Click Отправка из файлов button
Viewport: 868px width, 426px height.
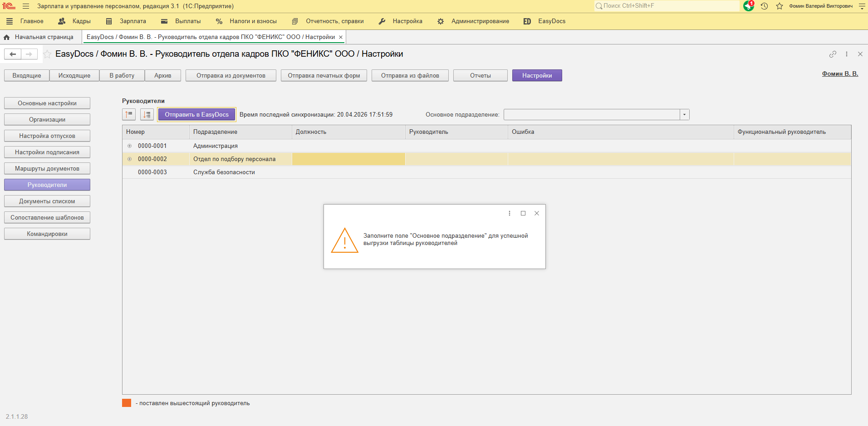pos(410,76)
